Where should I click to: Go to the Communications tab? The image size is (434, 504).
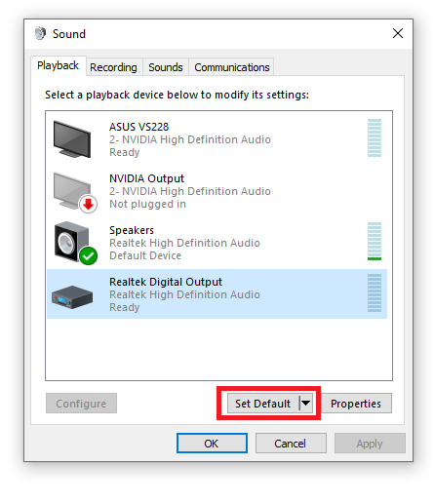click(x=232, y=67)
